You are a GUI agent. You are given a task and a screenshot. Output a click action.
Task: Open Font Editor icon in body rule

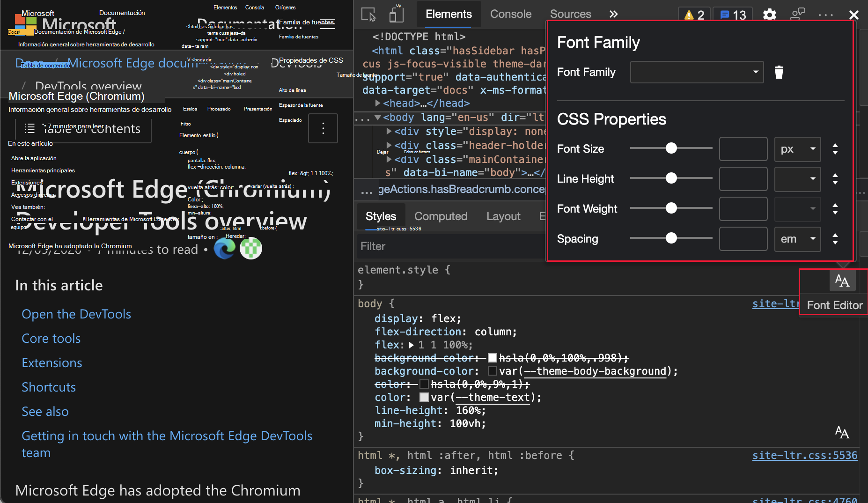(x=842, y=432)
